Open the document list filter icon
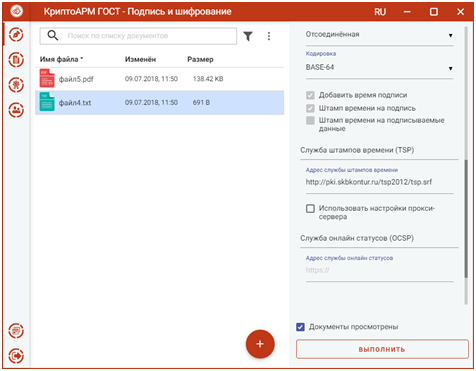Viewport: 476px width, 371px height. pos(248,36)
